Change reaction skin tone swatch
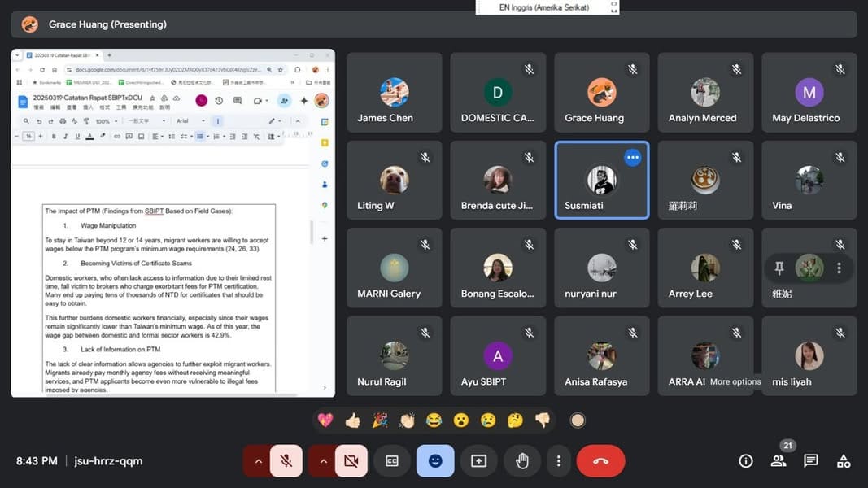Viewport: 868px width, 488px height. tap(578, 420)
